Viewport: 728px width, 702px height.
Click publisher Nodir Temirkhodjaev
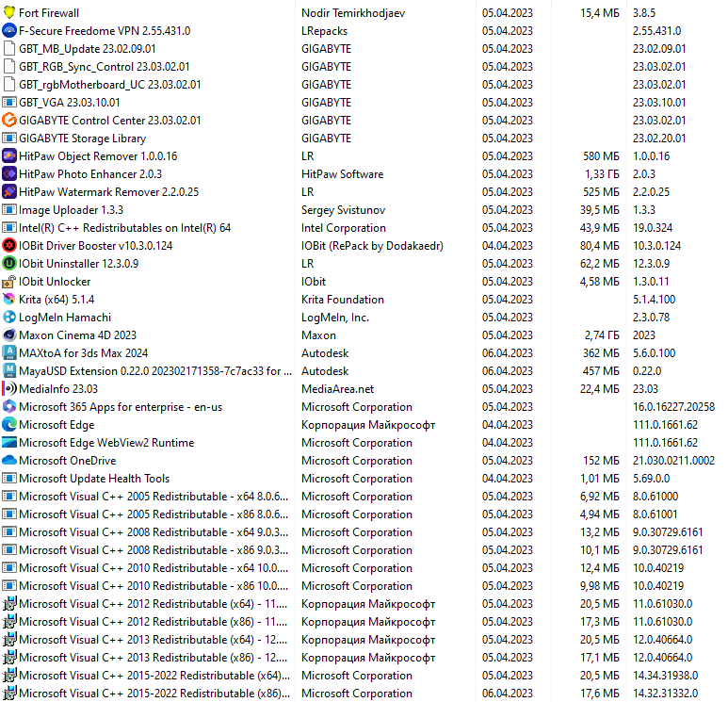[x=353, y=12]
